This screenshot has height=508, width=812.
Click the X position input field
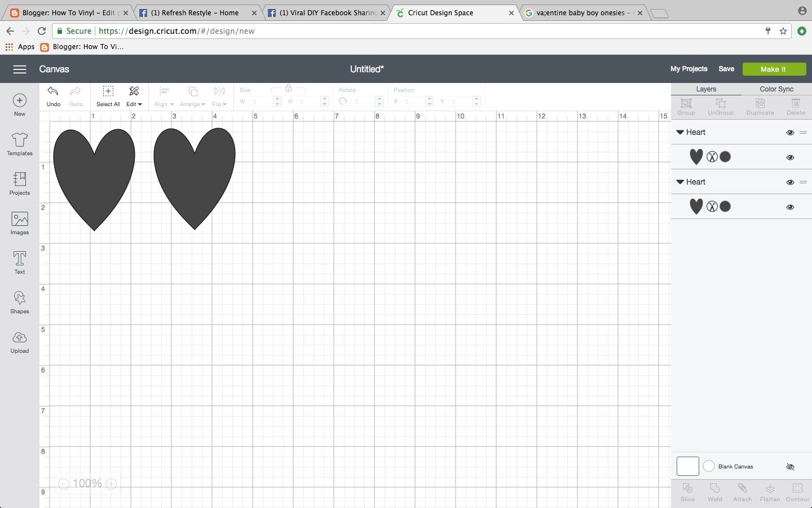click(x=413, y=102)
